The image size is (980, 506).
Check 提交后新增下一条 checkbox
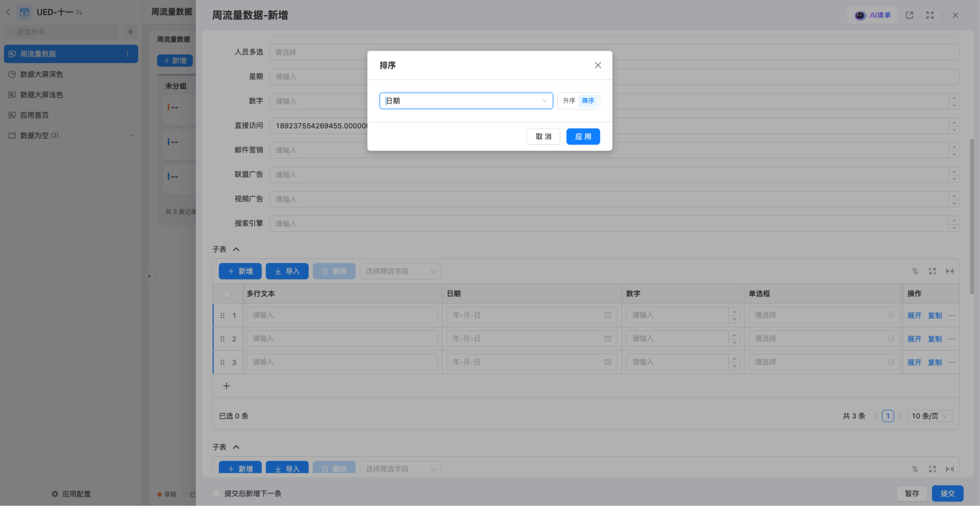(217, 493)
